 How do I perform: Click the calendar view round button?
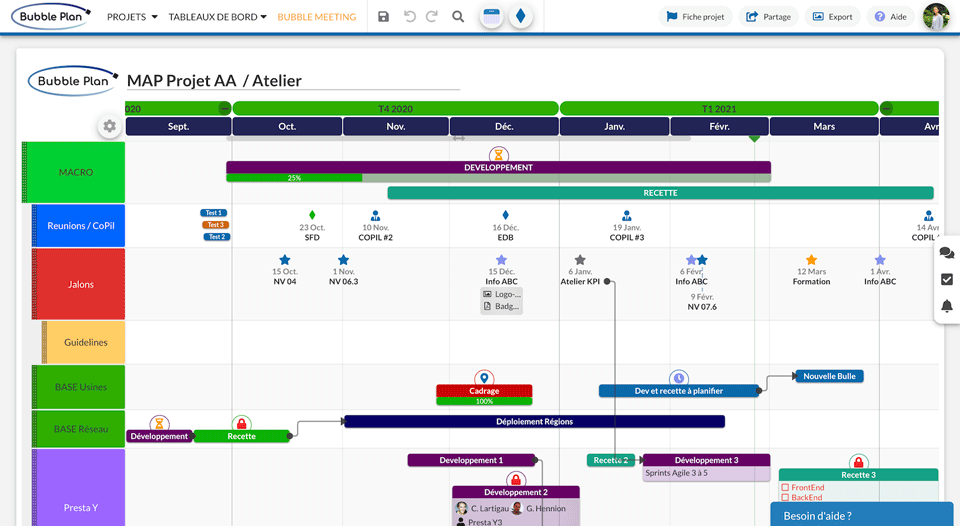point(492,17)
